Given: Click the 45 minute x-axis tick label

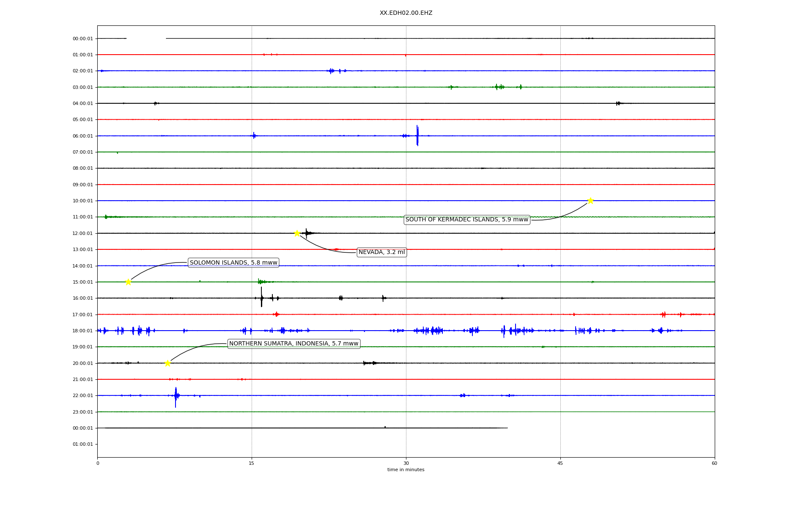Looking at the screenshot, I should point(560,463).
